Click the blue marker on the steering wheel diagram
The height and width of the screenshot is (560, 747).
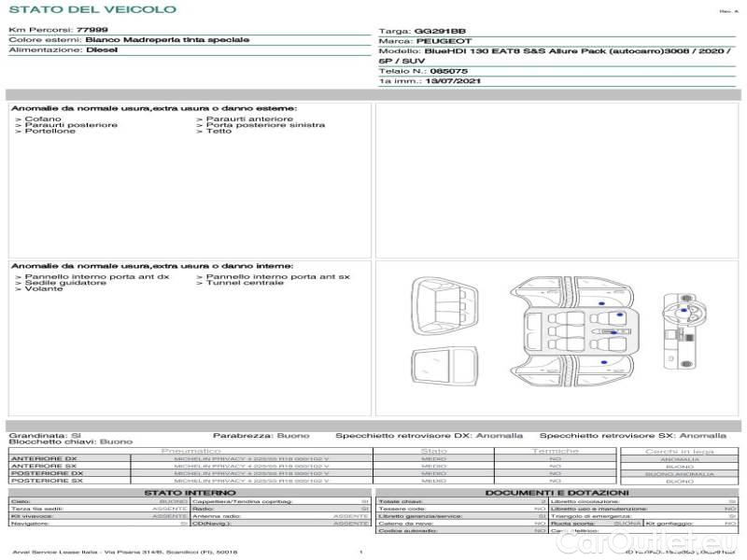[684, 311]
